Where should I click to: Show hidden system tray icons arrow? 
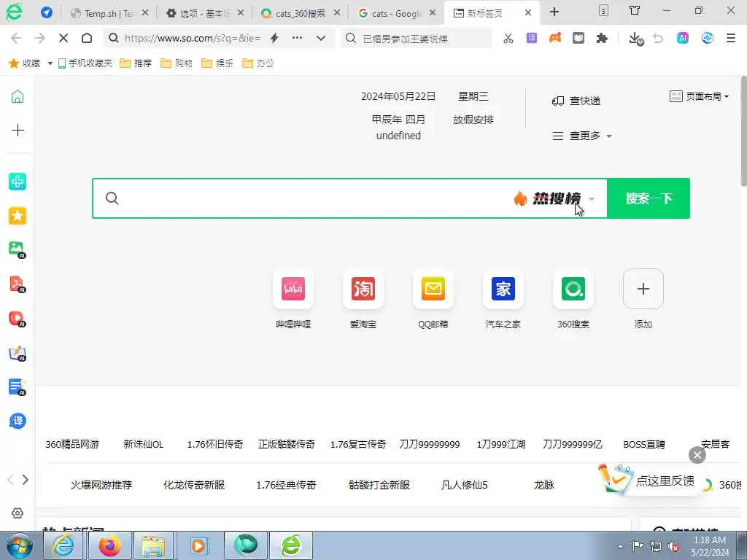coord(620,546)
